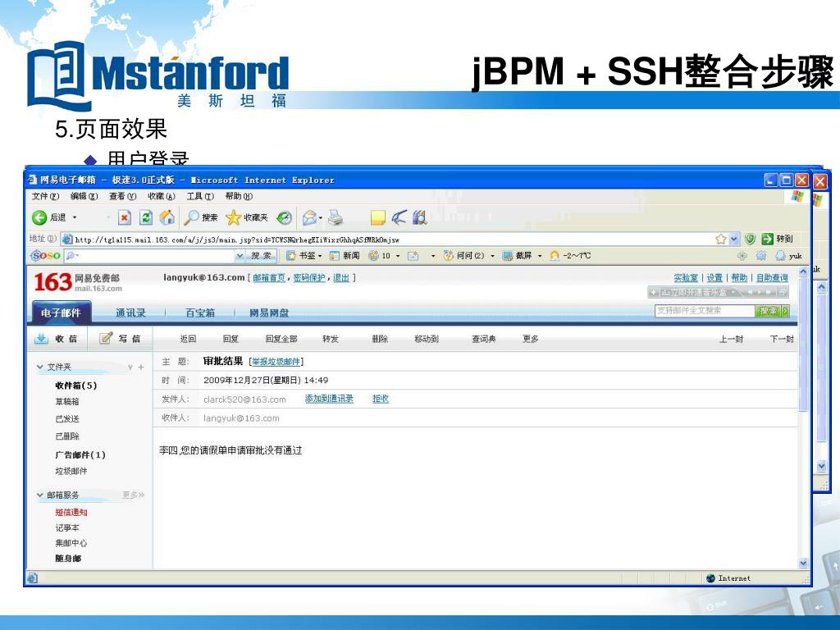Open the bookmarks 书签 dropdown arrow

(x=320, y=256)
